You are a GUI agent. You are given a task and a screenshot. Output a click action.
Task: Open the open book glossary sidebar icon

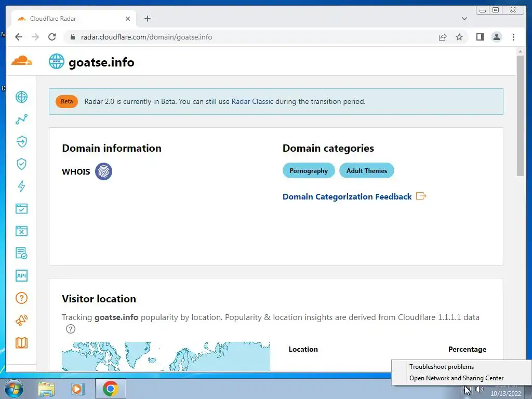[21, 343]
